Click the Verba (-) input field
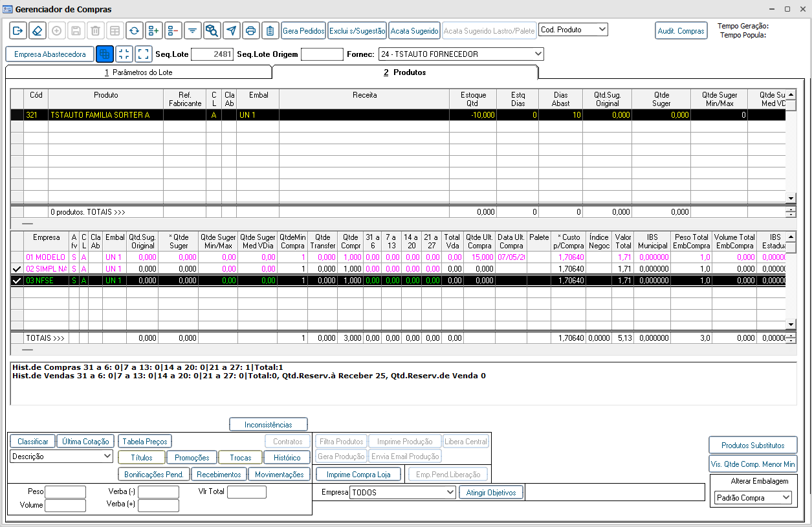812x527 pixels. tap(159, 492)
